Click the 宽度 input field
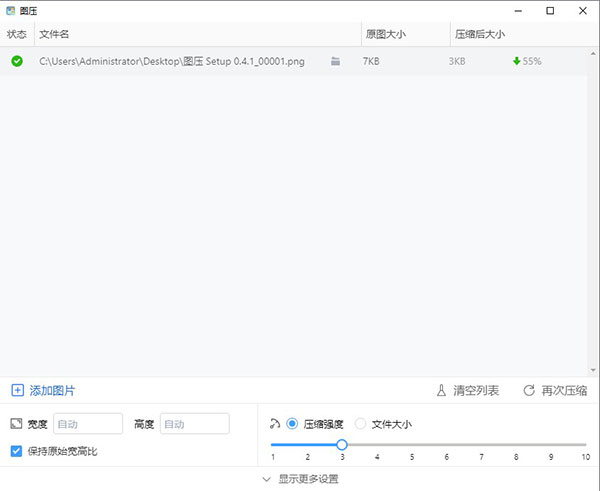The width and height of the screenshot is (600, 491). click(x=88, y=424)
